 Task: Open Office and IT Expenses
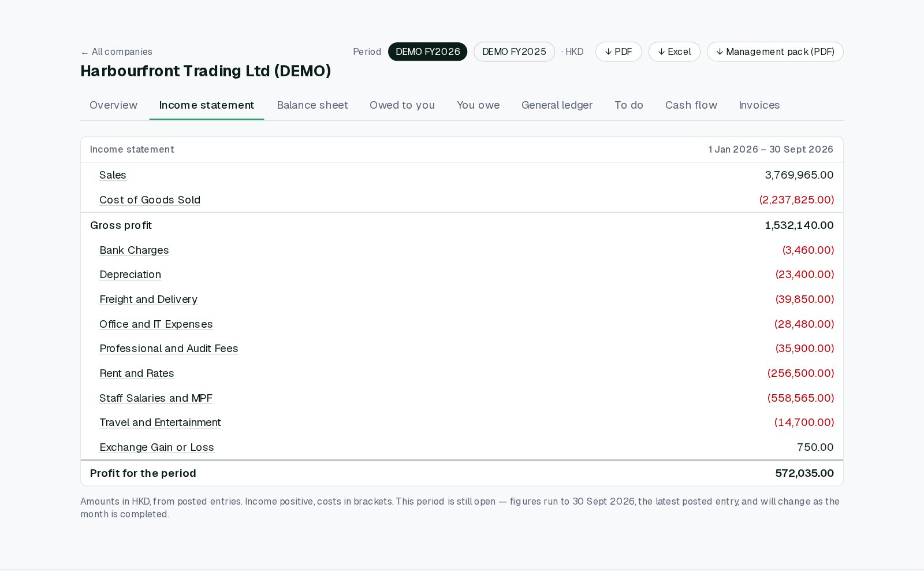pos(156,324)
